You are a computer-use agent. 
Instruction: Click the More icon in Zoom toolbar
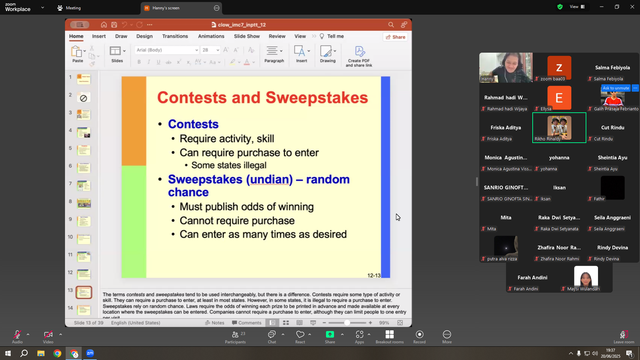[447, 334]
